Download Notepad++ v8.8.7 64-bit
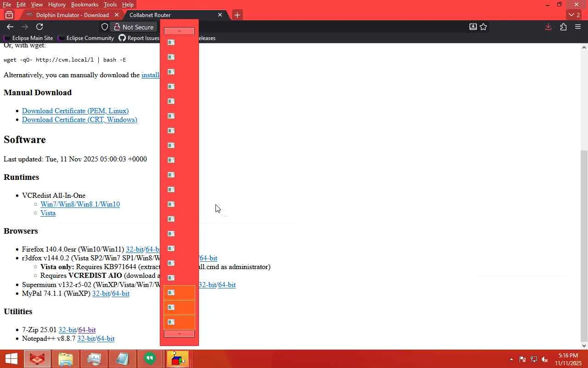Image resolution: width=588 pixels, height=368 pixels. point(106,339)
